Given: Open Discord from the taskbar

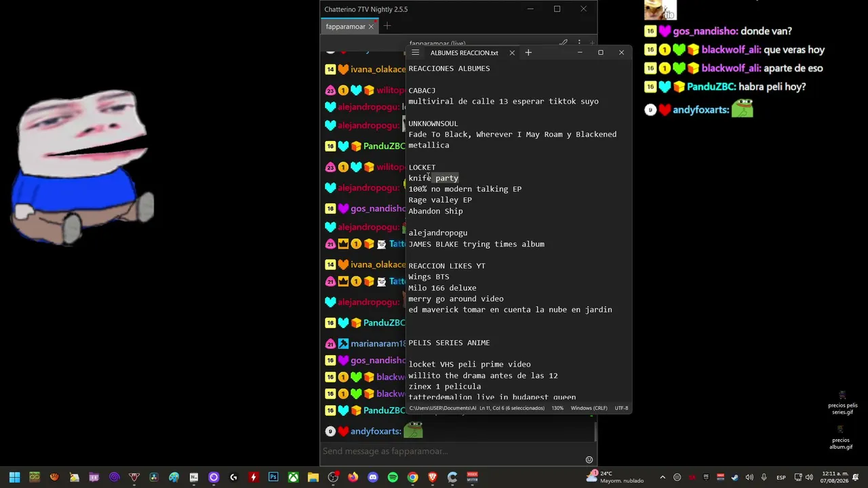Looking at the screenshot, I should click(x=373, y=477).
